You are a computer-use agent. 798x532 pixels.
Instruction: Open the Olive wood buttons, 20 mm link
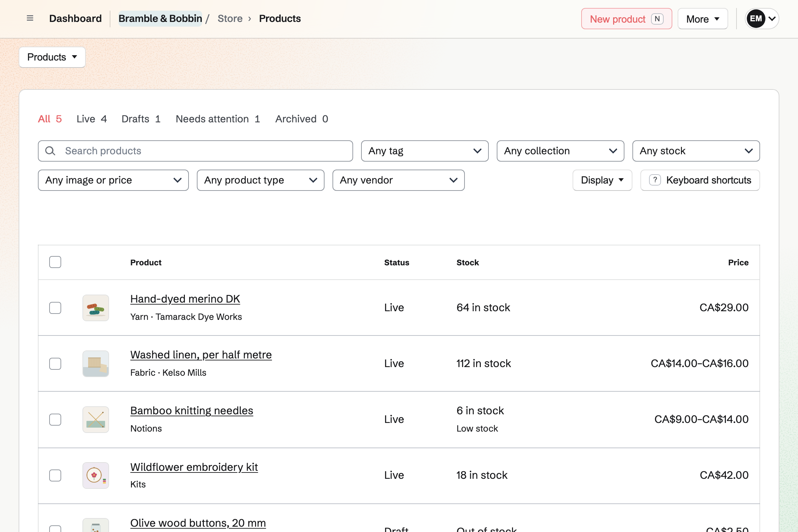(x=198, y=523)
